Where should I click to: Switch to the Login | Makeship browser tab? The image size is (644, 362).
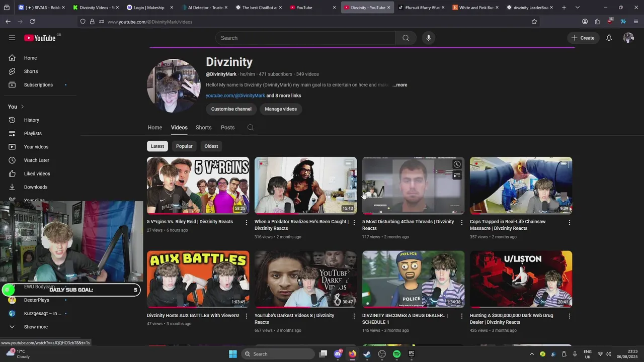[x=149, y=8]
